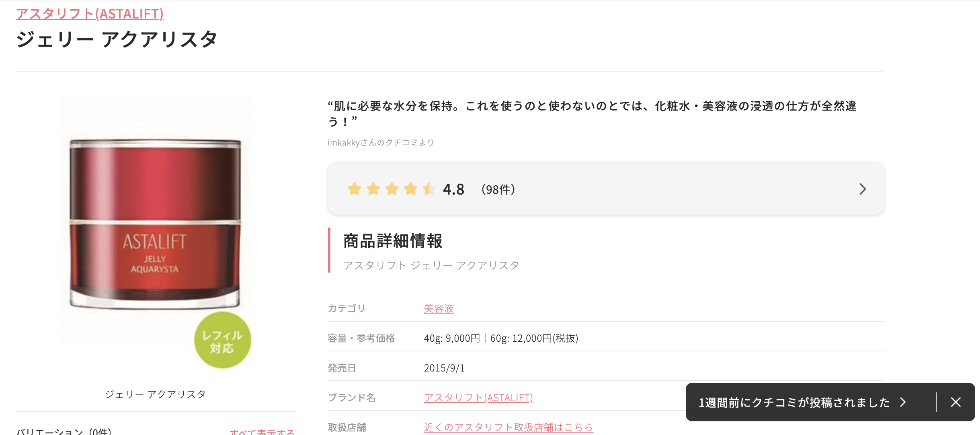Click the ASTALIFT brand link above product title
Screen dimensions: 980x435
(90, 14)
